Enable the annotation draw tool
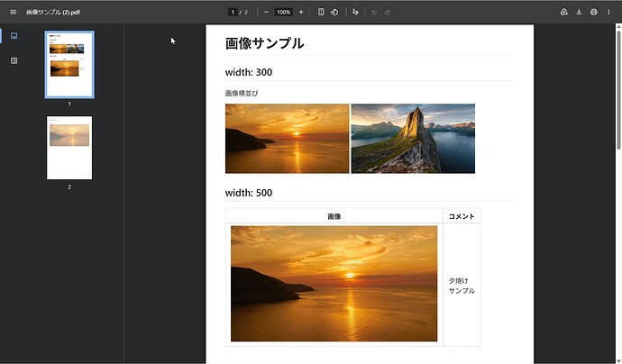The width and height of the screenshot is (622, 364). (356, 12)
